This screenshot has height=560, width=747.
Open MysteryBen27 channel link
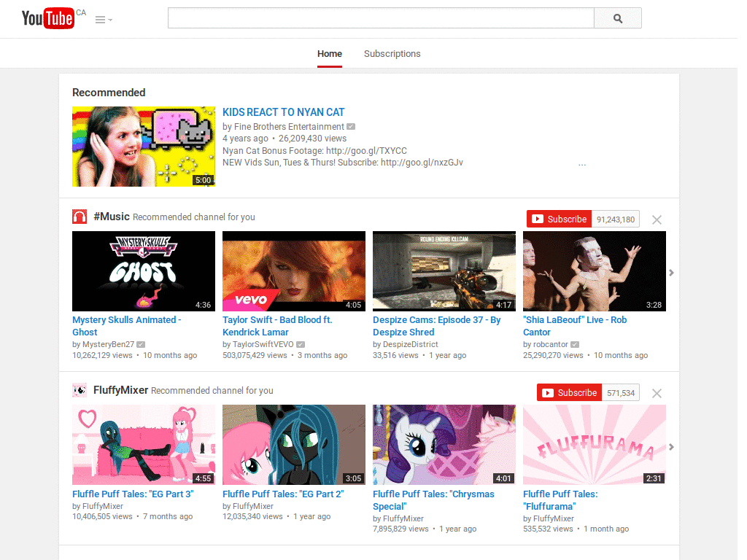pos(108,344)
